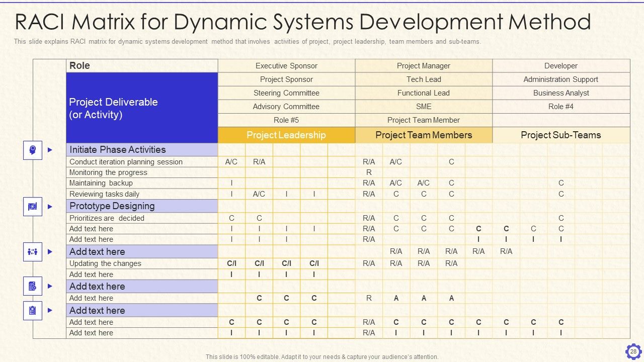Click the 'Project Sponsor' role cell
Screen dimensions: 644x362
click(x=286, y=79)
